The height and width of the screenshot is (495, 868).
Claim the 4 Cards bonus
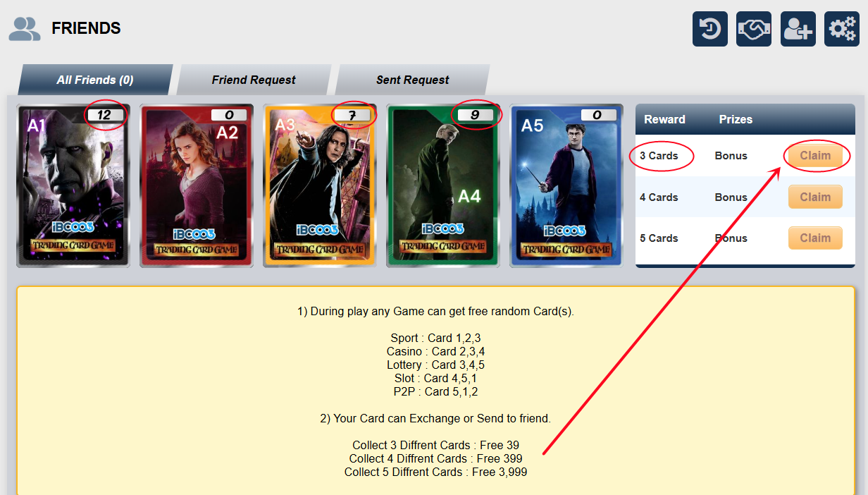pos(815,197)
